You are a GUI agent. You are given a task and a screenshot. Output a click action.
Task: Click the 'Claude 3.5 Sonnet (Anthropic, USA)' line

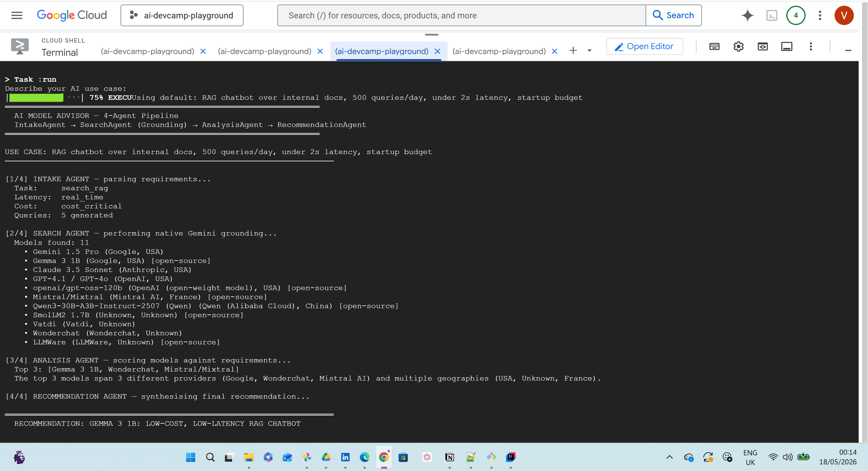[112, 270]
